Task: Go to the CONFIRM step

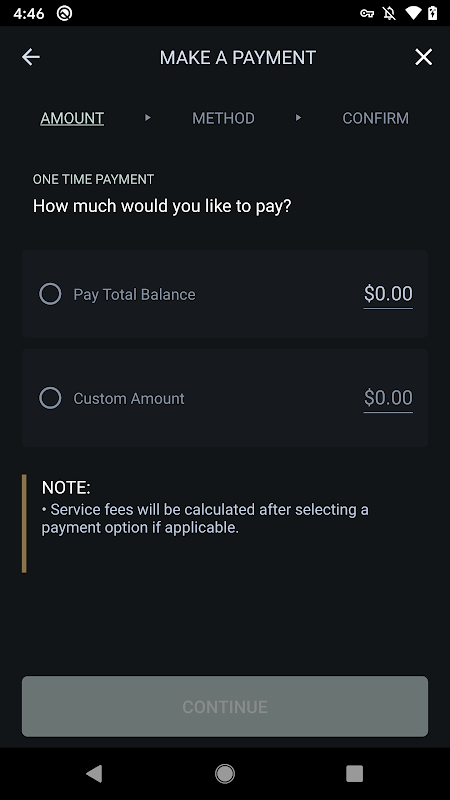Action: click(x=376, y=118)
